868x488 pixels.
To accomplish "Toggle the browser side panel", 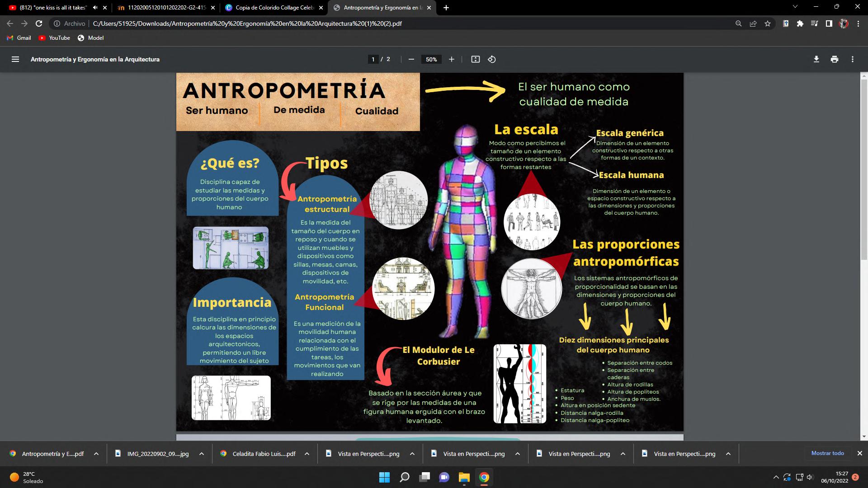I will [829, 23].
